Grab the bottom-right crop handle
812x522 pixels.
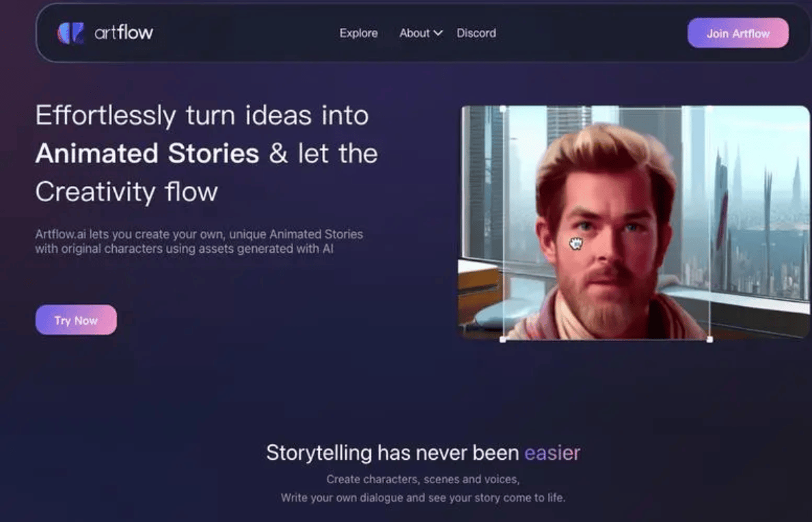point(709,339)
